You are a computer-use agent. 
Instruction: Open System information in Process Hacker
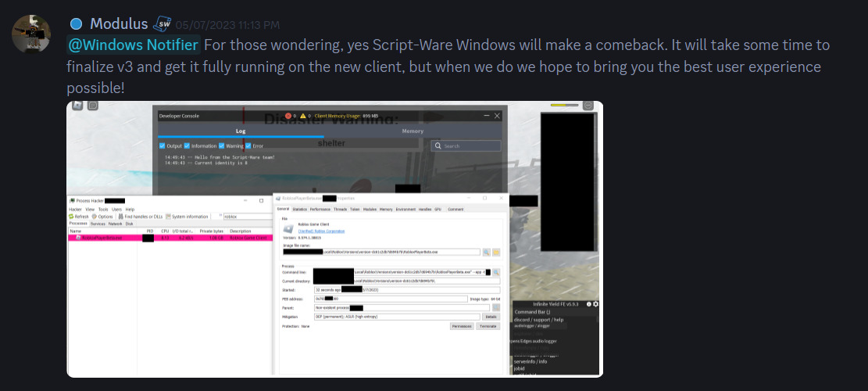[x=187, y=217]
